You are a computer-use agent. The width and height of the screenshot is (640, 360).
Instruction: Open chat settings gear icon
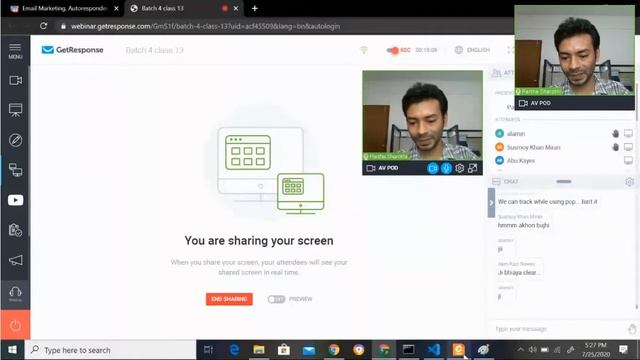point(629,182)
